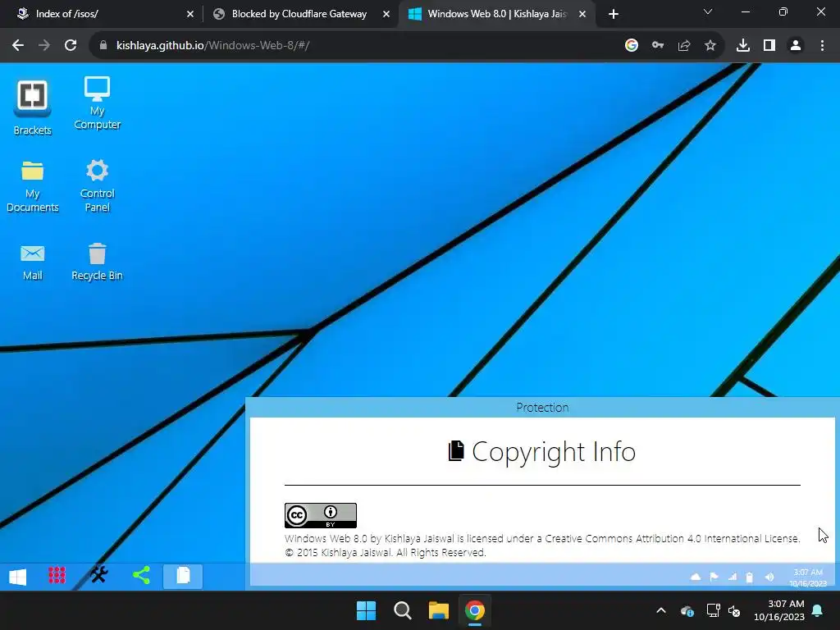Click the battery icon in web tray

[750, 577]
